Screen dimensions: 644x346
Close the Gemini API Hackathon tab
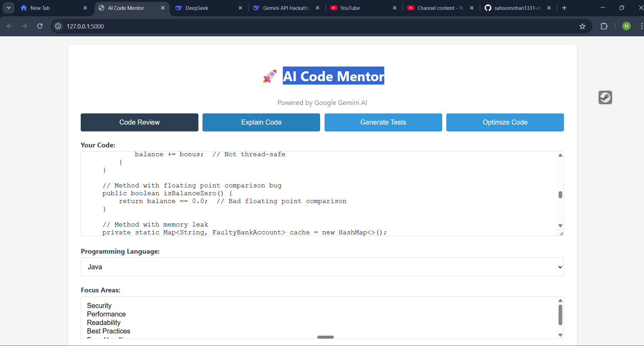(317, 8)
